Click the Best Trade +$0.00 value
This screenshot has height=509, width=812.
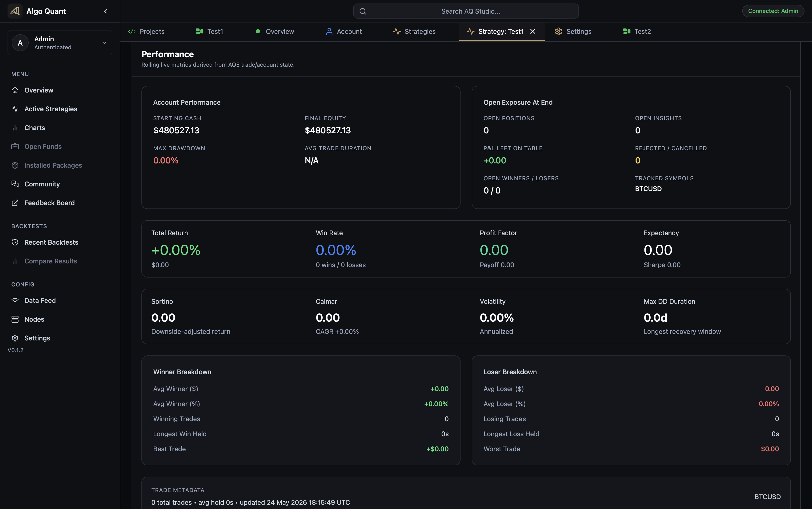[x=437, y=449]
